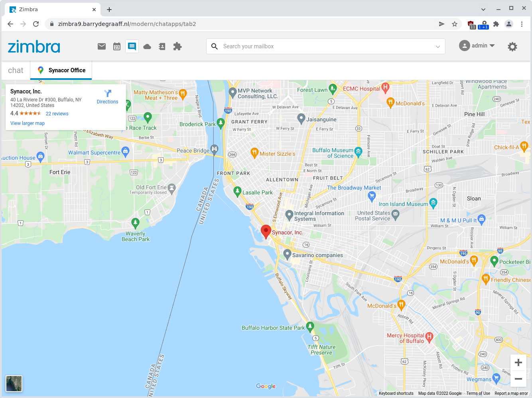Open the Chrome profile avatar
The width and height of the screenshot is (532, 398).
509,24
